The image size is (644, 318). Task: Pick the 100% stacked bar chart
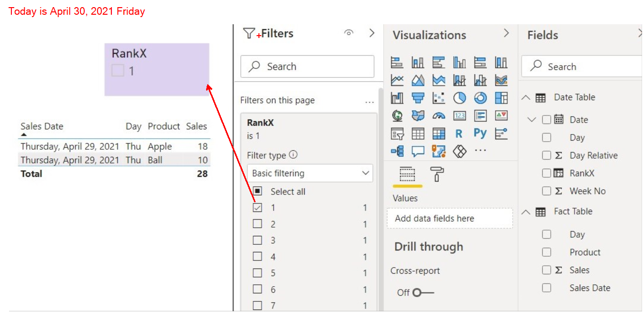pyautogui.click(x=480, y=62)
